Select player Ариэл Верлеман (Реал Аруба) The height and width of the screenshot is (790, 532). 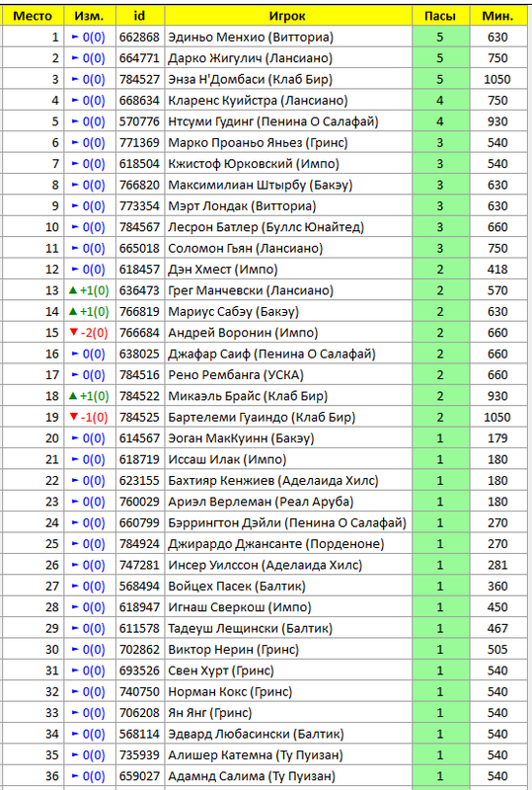(261, 503)
